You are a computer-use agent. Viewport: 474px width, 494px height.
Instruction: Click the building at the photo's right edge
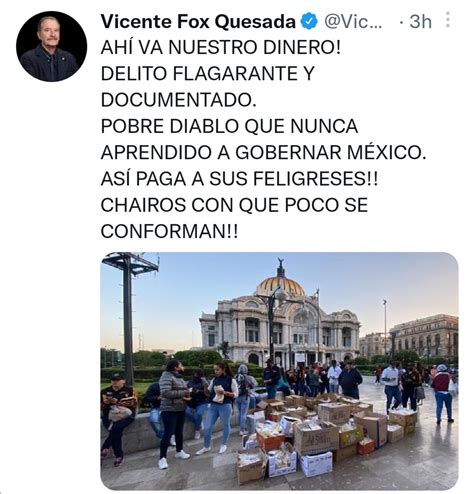click(424, 337)
